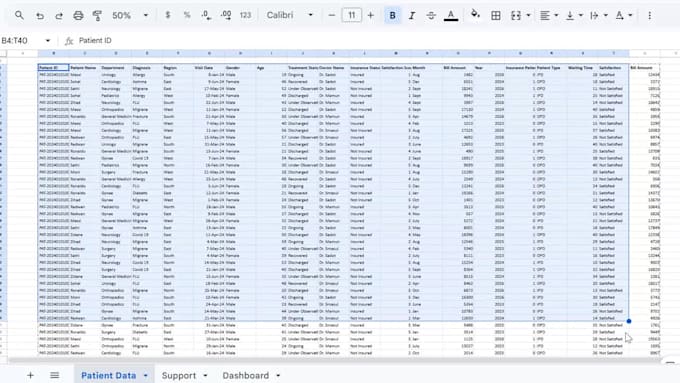Open the text wrapping menu
Screen dimensions: 680x383
point(595,16)
